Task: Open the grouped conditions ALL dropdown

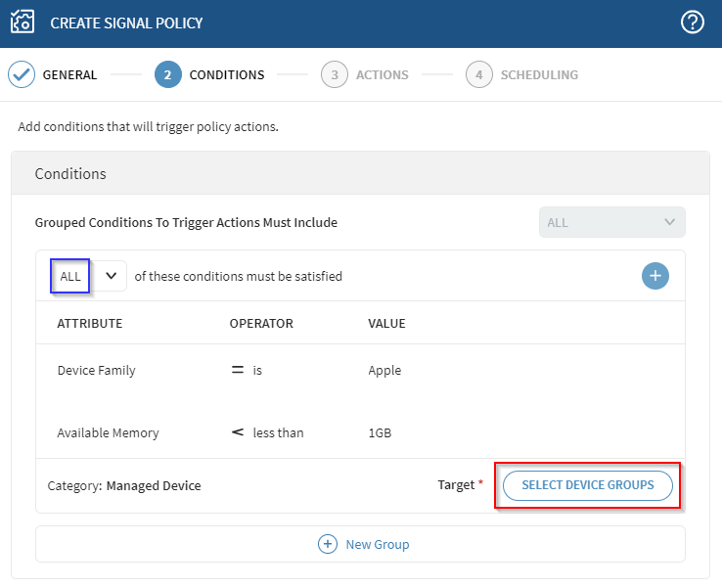Action: 612,222
